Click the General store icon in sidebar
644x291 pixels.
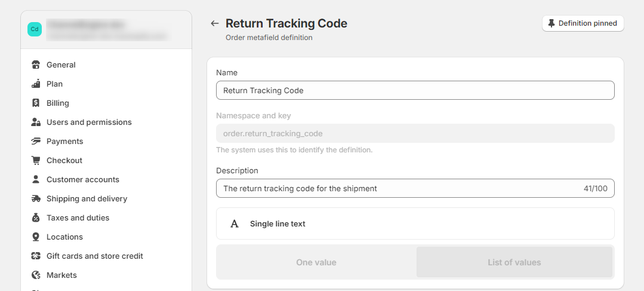tap(36, 65)
